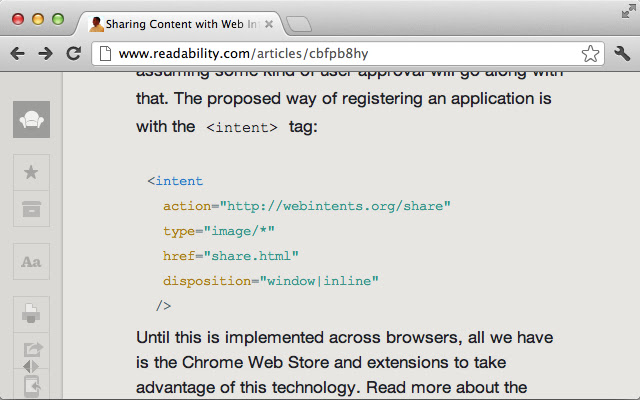Viewport: 640px width, 400px height.
Task: Go forward to the next page
Action: [x=45, y=53]
